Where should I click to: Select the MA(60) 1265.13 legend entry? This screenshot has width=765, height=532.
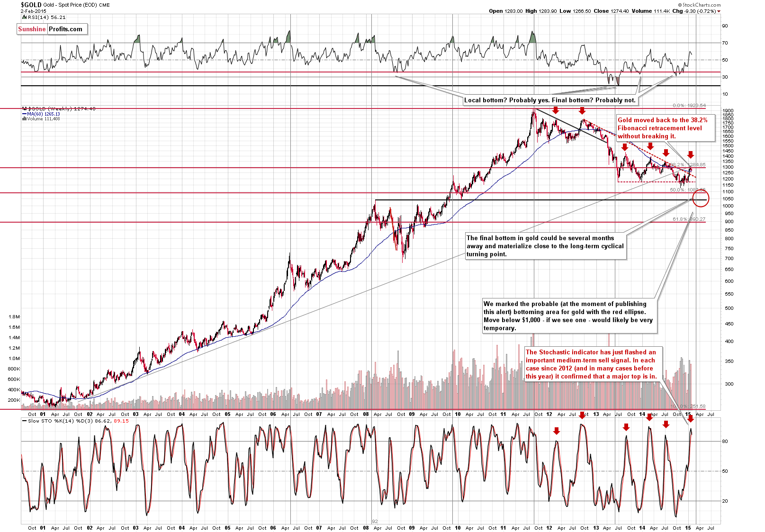[41, 114]
